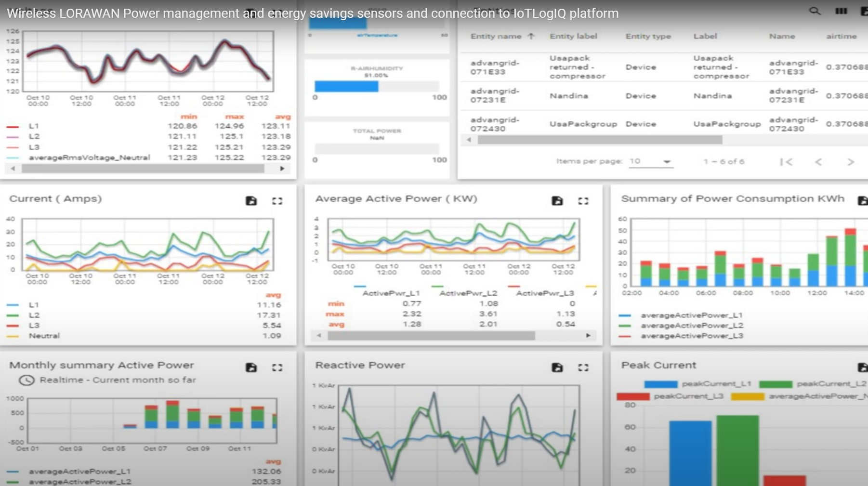Export Summary of Power Consumption data

(x=863, y=201)
